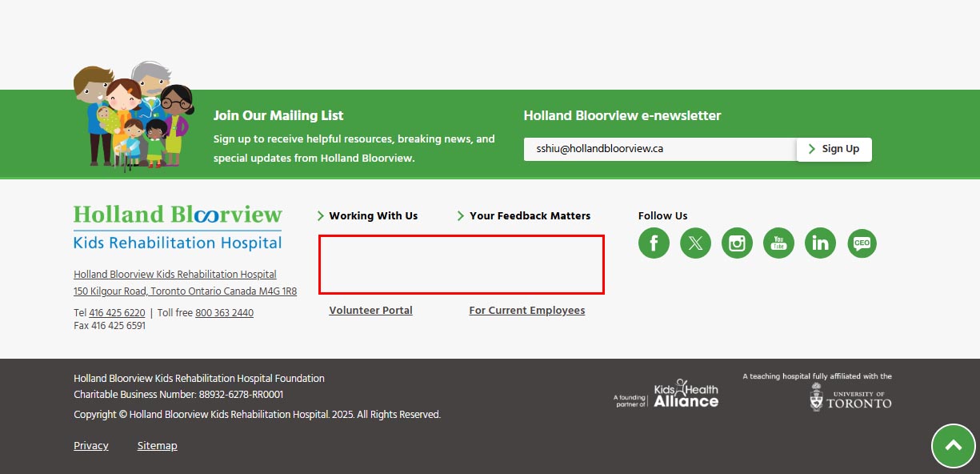980x474 pixels.
Task: Open the LinkedIn page icon
Action: pyautogui.click(x=820, y=243)
